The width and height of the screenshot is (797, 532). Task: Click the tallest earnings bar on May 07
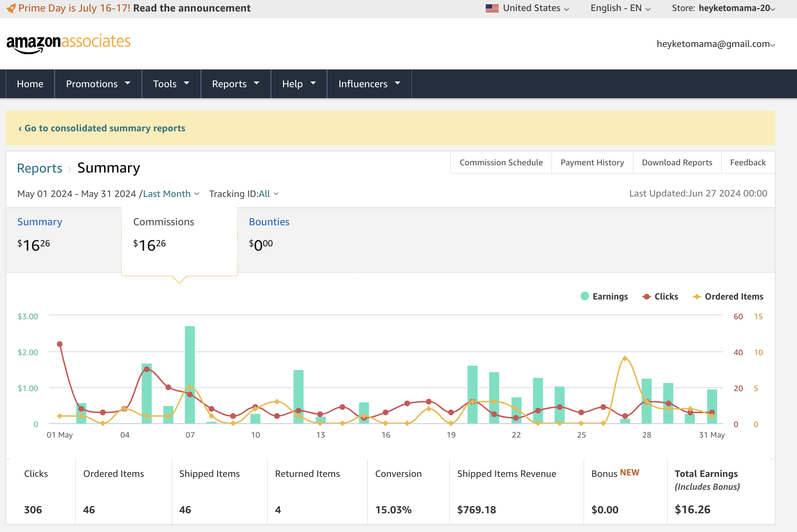[x=190, y=374]
